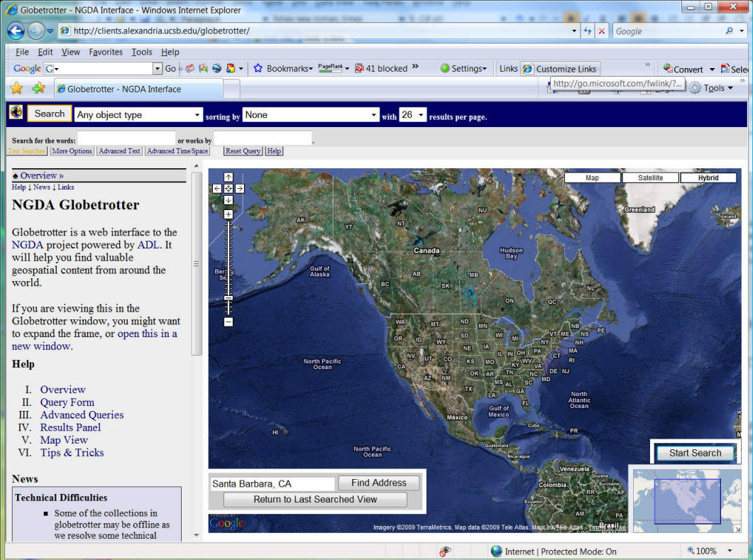753x560 pixels.
Task: Open the address bar history dropdown
Action: coord(574,31)
